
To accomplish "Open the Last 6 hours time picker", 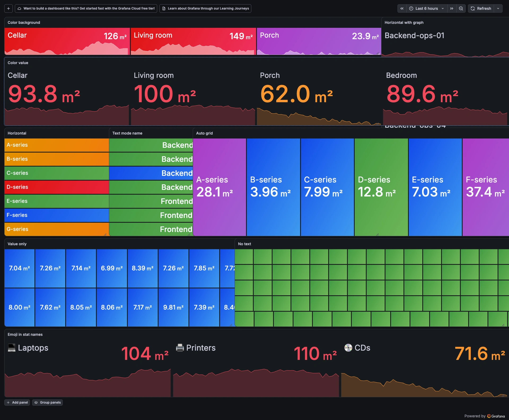I will pos(427,8).
